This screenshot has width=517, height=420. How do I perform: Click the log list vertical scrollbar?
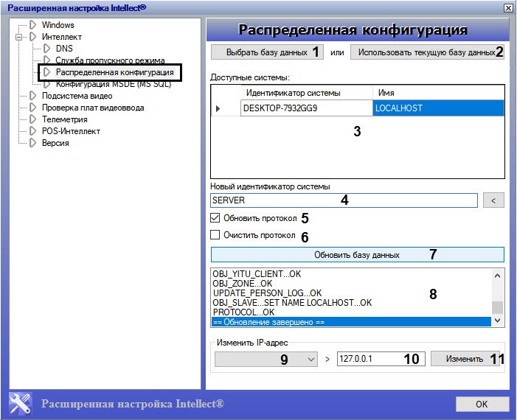tap(498, 297)
